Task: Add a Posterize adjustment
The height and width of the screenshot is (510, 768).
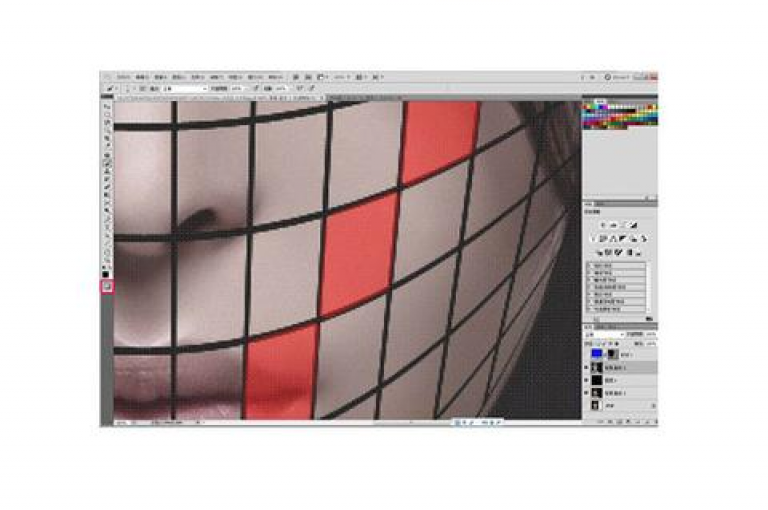Action: coord(608,252)
